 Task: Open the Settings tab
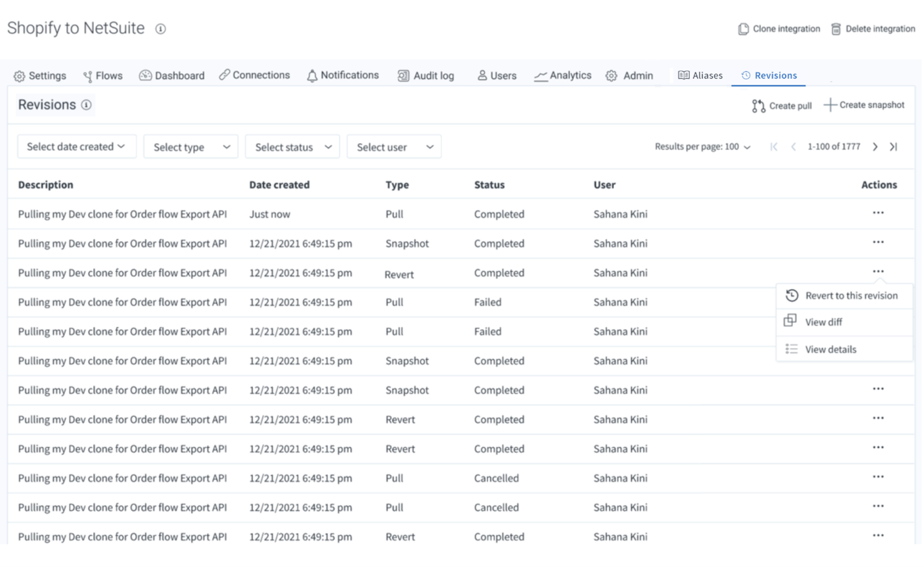tap(40, 75)
